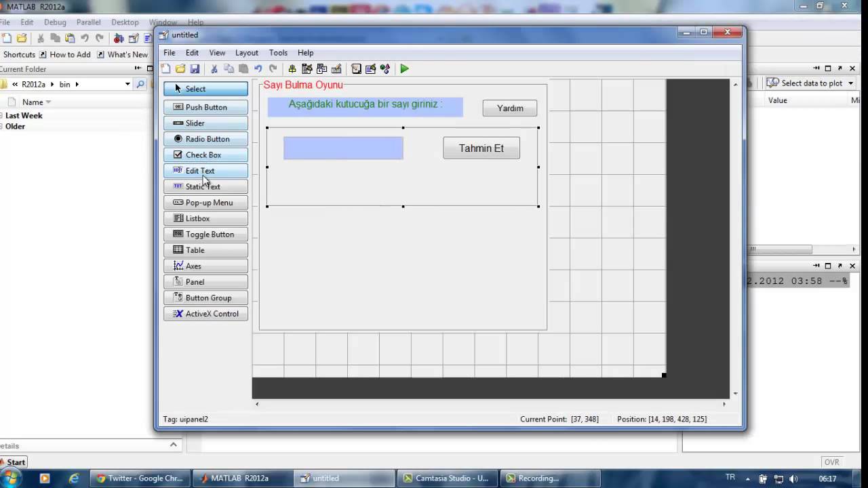The image size is (868, 488).
Task: Open the Windows Start orb
Action: pos(12,478)
